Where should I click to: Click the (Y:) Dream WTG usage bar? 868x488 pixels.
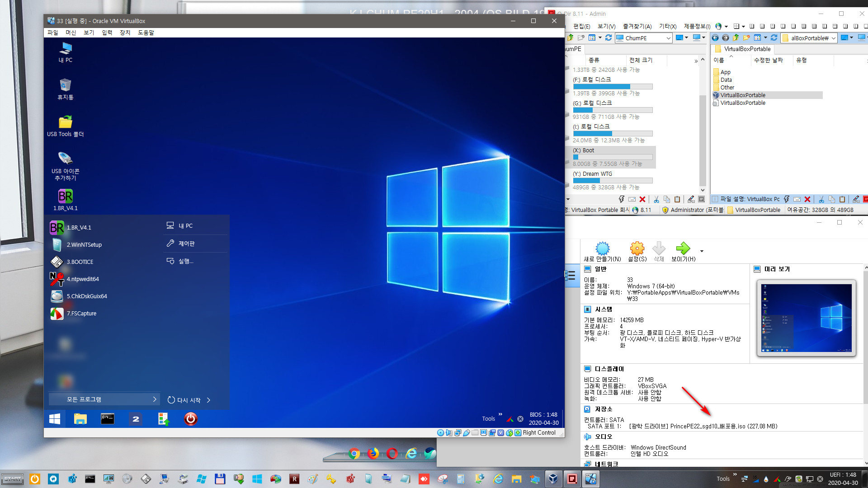(x=613, y=180)
